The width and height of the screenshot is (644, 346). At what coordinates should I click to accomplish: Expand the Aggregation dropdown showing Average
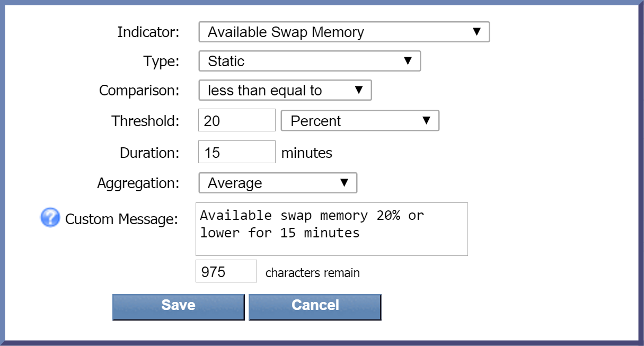pos(278,183)
